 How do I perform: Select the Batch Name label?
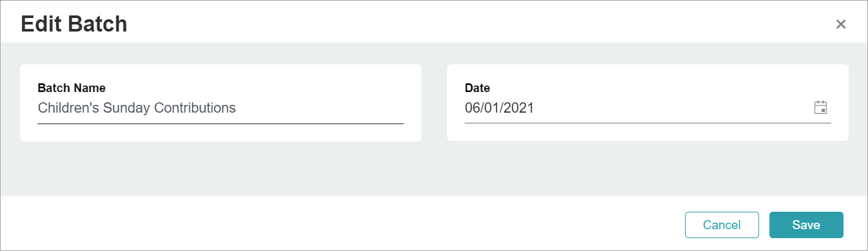click(72, 88)
